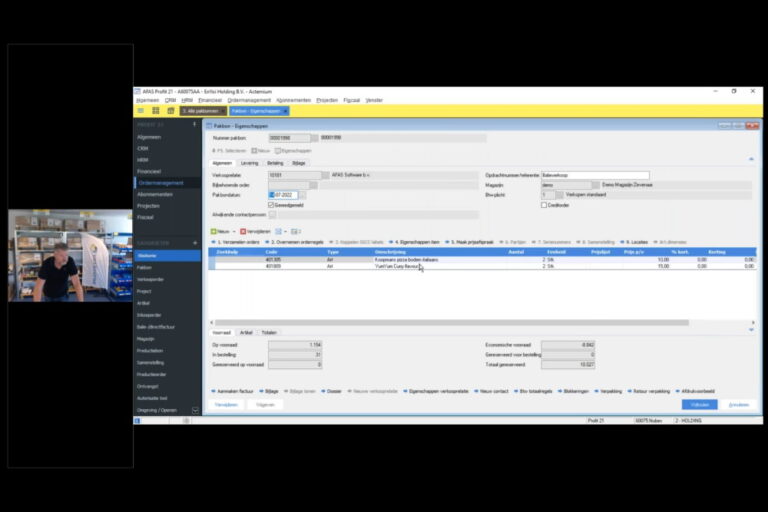The width and height of the screenshot is (768, 512).
Task: Click the Nieuw contact action
Action: tap(491, 391)
